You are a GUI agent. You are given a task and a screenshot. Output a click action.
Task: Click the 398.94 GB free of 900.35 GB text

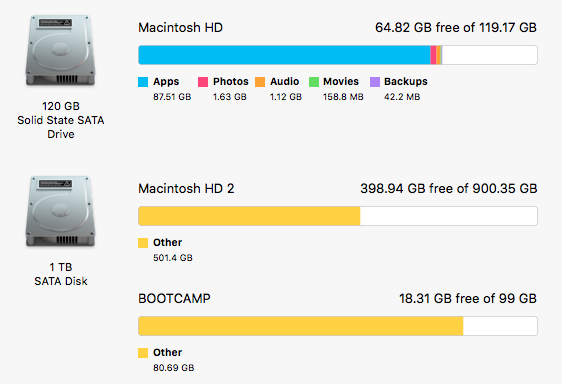448,189
